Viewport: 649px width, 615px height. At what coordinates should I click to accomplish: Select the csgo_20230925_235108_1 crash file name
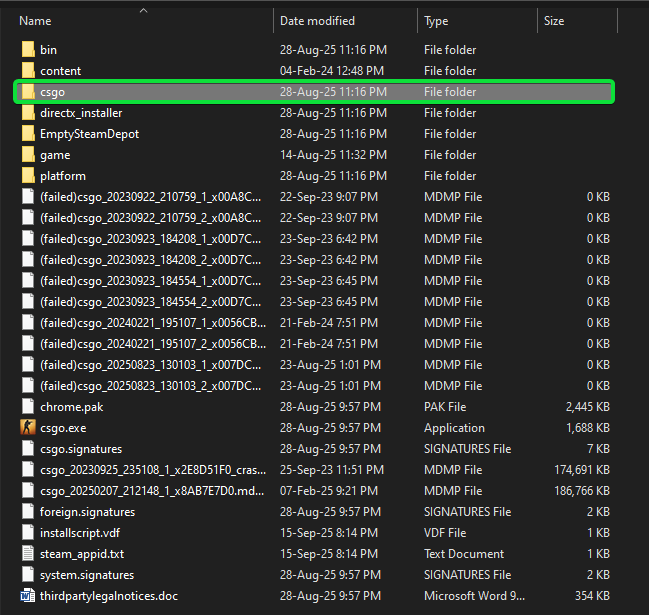[x=153, y=470]
